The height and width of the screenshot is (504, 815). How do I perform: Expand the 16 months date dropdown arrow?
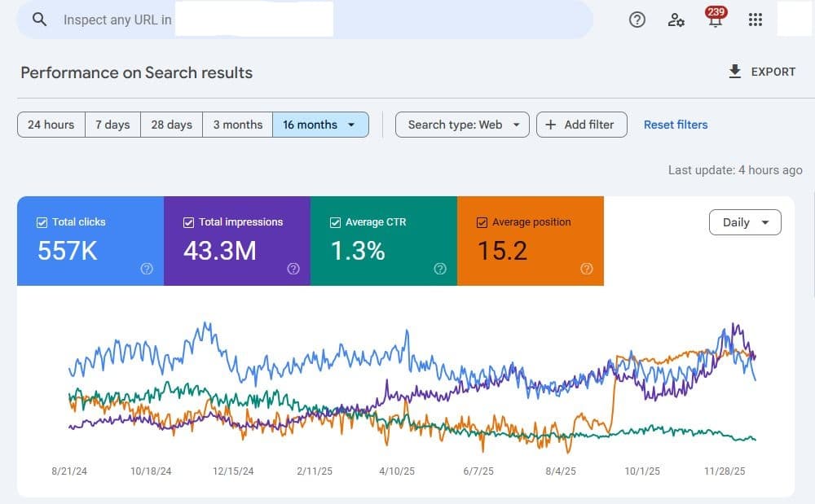coord(351,125)
